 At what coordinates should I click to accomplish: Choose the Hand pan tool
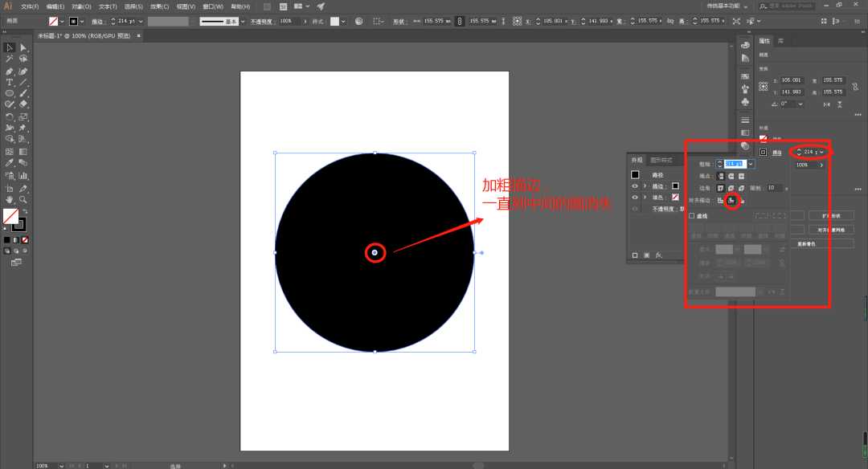10,199
